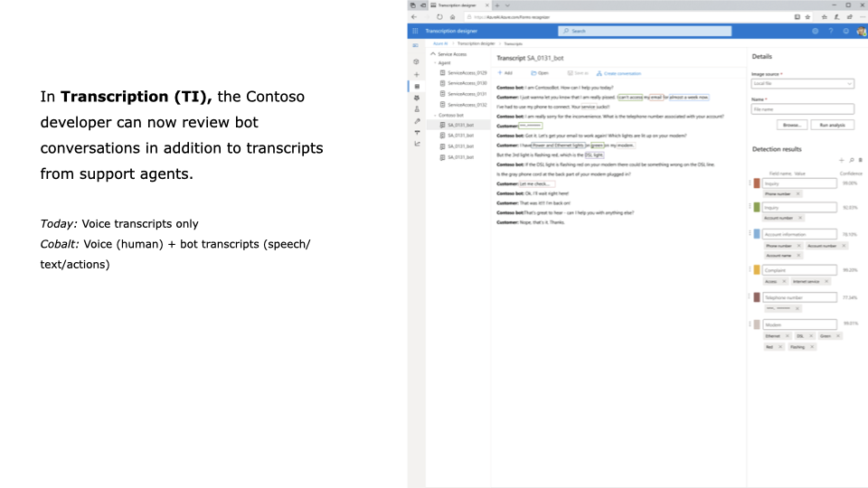This screenshot has width=868, height=488.
Task: Open the help question mark icon
Action: 830,31
